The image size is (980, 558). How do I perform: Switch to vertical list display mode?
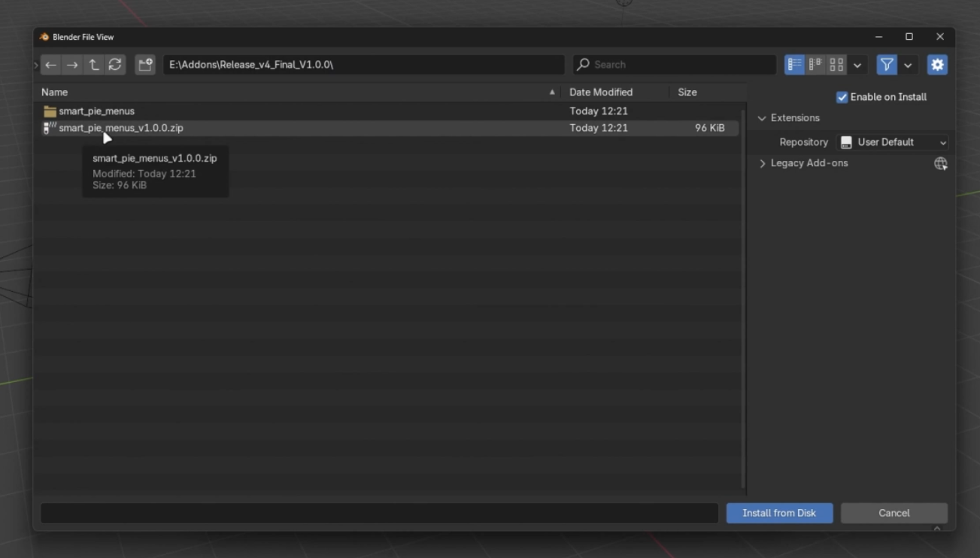click(x=794, y=65)
